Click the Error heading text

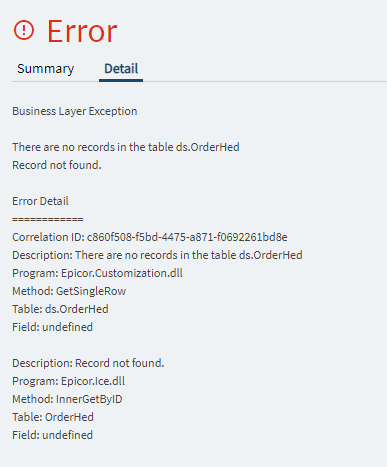(82, 31)
